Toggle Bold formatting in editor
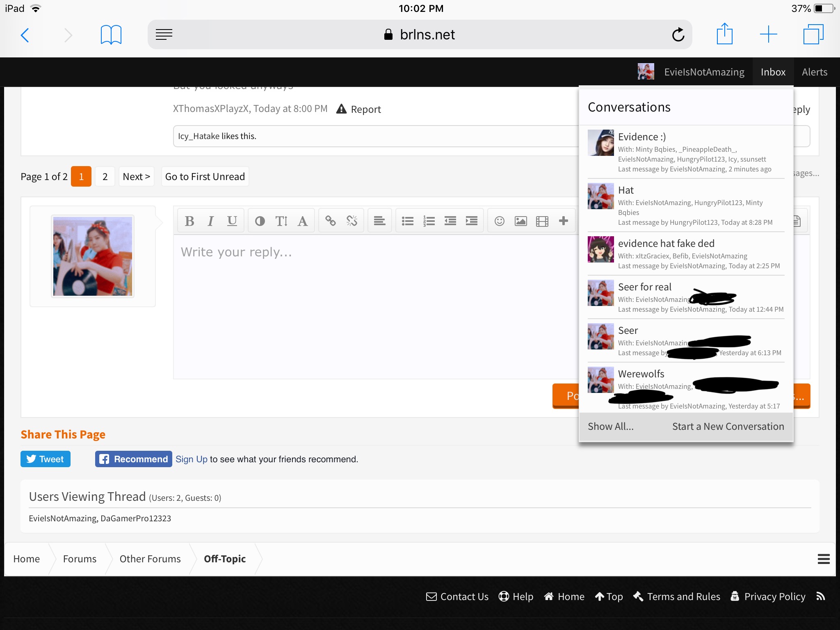Screen dimensions: 840x630 pos(189,221)
